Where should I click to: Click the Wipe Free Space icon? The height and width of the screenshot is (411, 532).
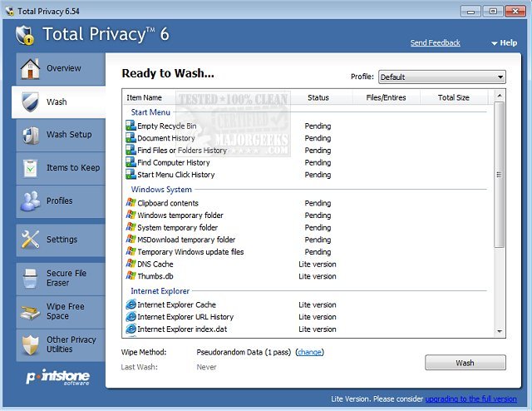point(31,312)
